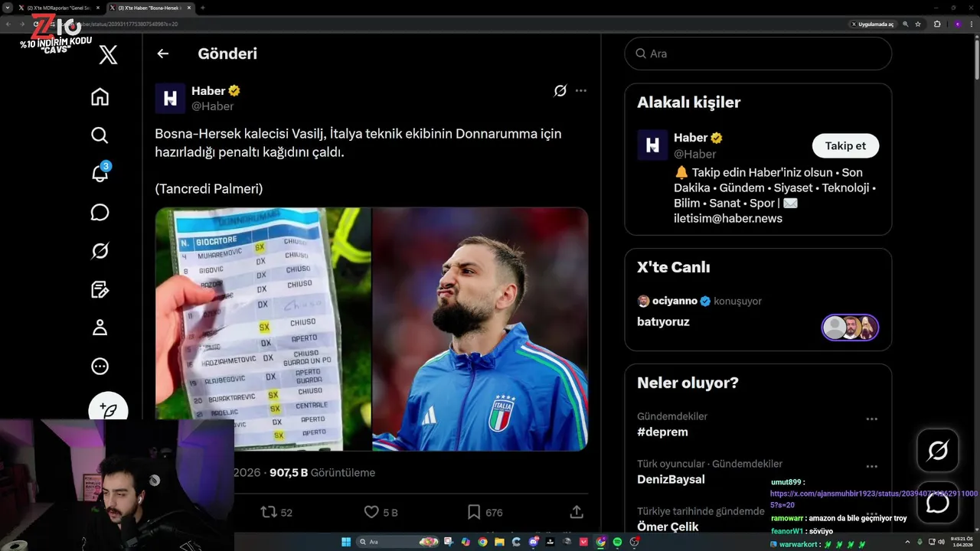
Task: Join ociyanno's live space batıyoruz
Action: 663,322
